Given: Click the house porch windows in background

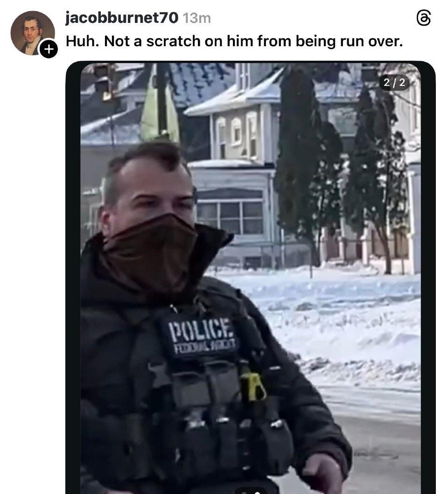Looking at the screenshot, I should pos(230,218).
